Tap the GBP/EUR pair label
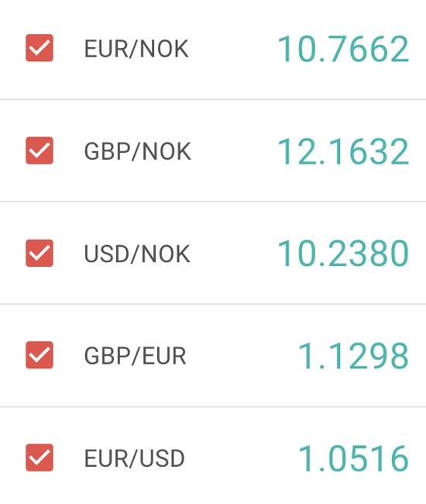The width and height of the screenshot is (426, 504). pyautogui.click(x=135, y=356)
